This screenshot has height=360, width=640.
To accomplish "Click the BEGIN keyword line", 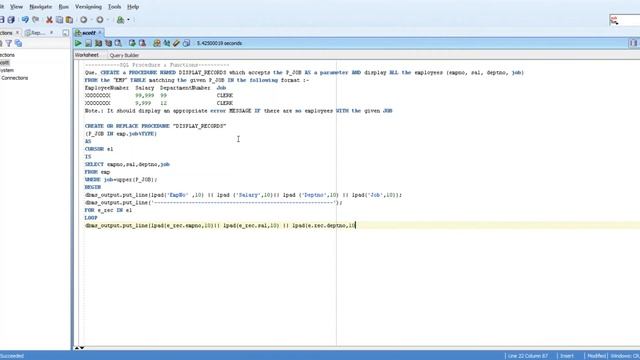I will 93,187.
